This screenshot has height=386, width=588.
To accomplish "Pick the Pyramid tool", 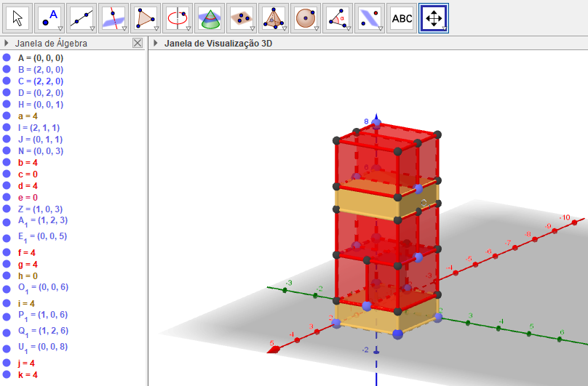I will [x=273, y=18].
